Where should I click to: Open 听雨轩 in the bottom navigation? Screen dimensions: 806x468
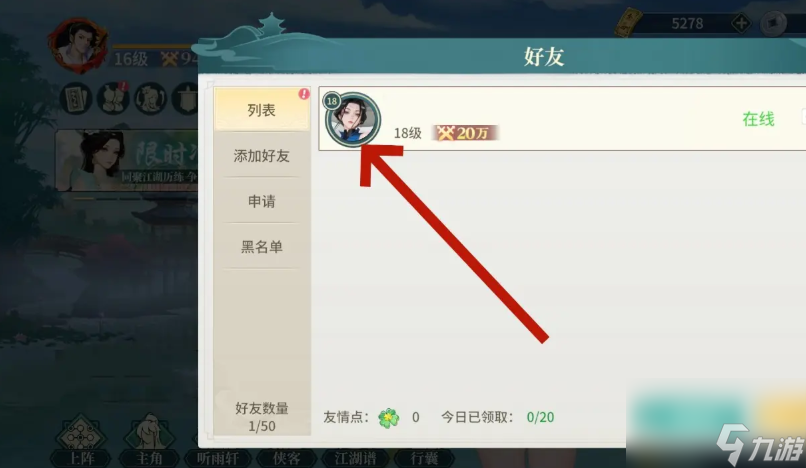tap(218, 458)
